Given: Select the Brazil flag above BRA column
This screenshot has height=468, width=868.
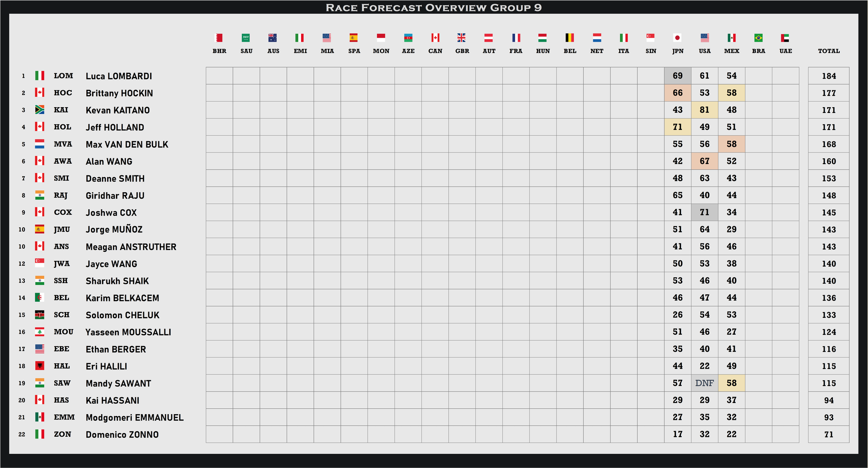Looking at the screenshot, I should point(758,38).
